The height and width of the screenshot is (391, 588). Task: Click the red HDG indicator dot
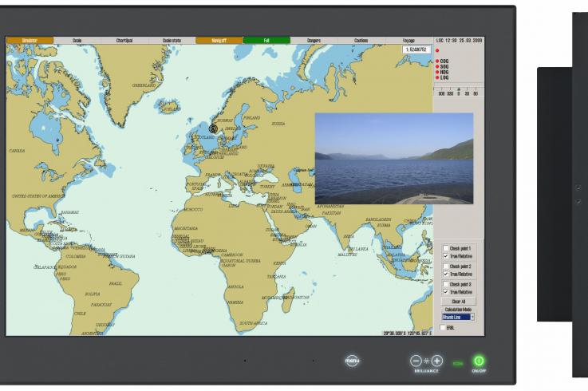[437, 72]
